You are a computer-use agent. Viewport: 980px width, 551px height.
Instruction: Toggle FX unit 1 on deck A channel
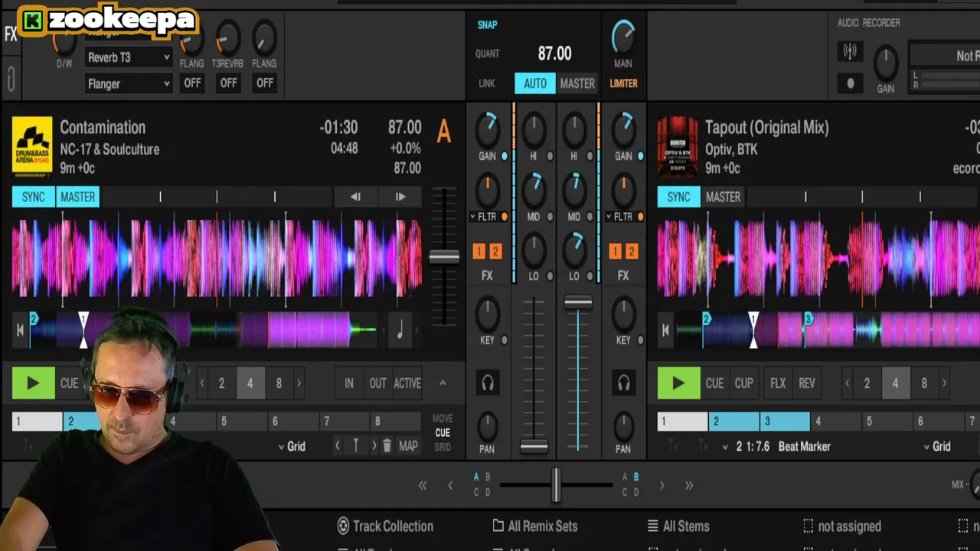[479, 251]
